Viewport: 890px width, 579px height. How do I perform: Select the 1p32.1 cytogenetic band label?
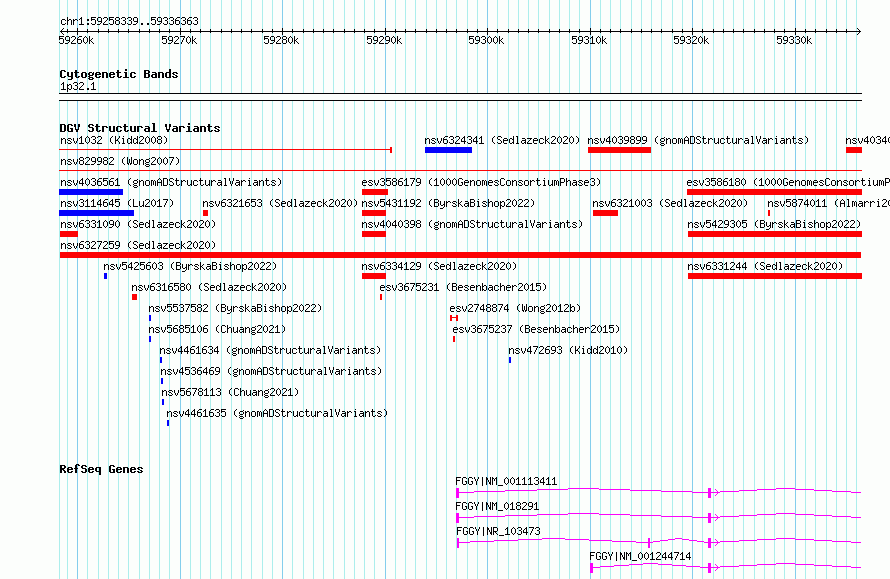pyautogui.click(x=78, y=86)
